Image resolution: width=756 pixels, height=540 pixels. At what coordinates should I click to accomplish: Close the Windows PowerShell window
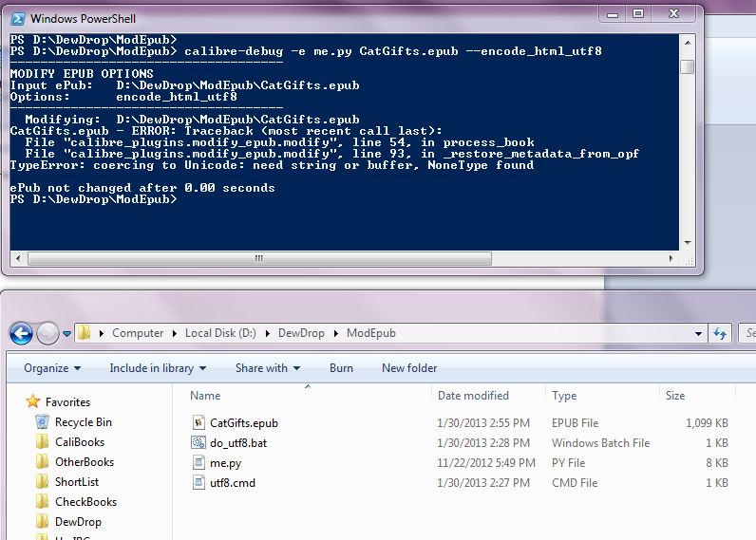tap(674, 14)
